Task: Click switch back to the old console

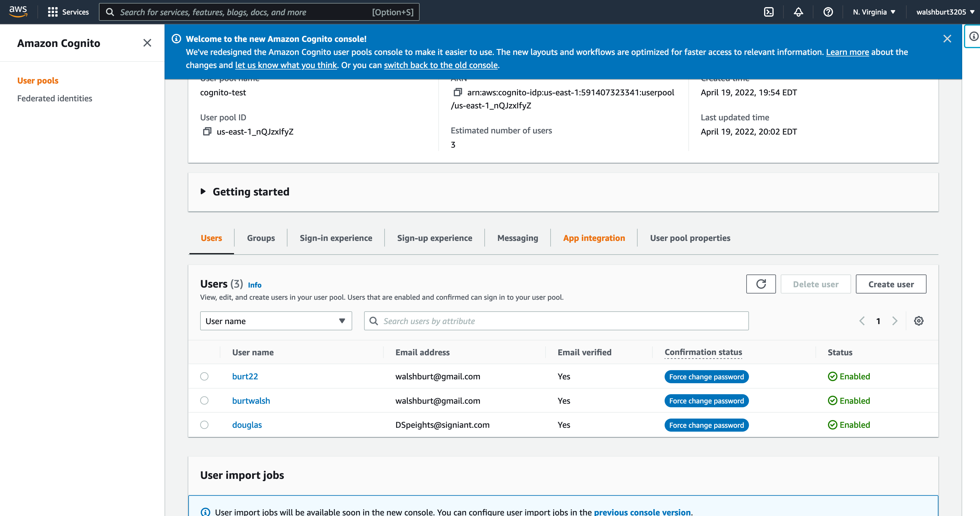Action: 440,65
